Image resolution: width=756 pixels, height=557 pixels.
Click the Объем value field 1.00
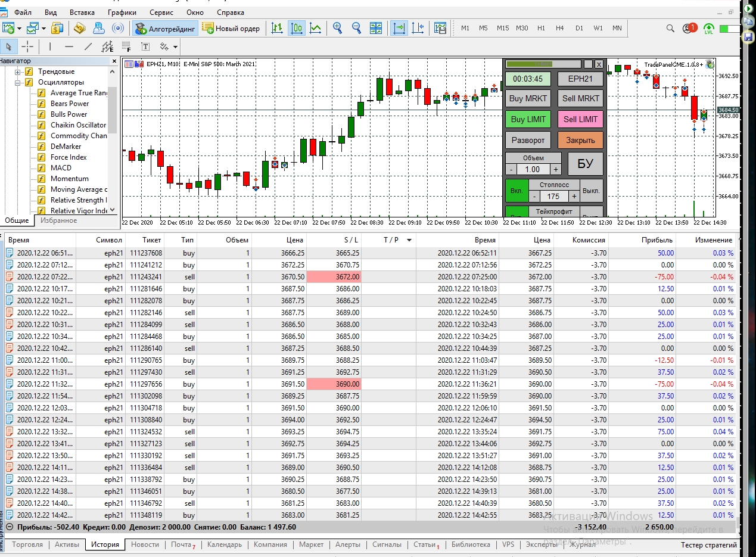point(533,170)
